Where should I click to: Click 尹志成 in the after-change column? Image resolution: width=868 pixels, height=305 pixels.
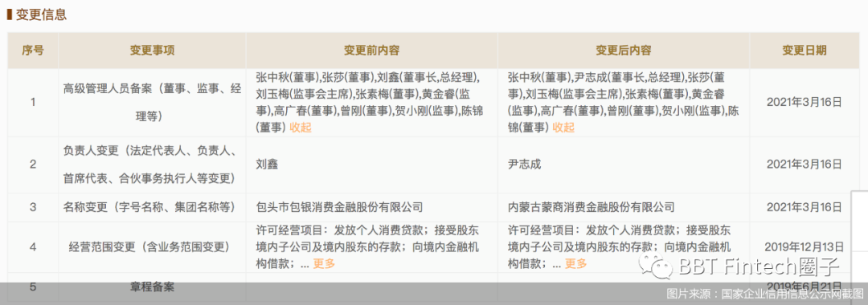point(524,164)
